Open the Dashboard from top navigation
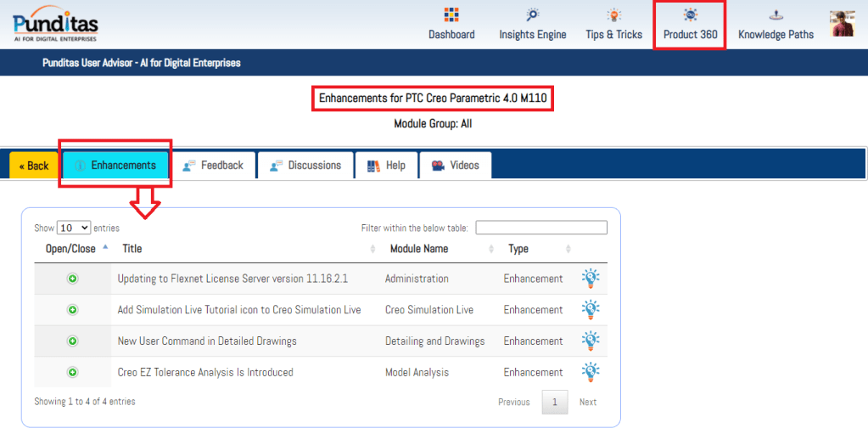 coord(451,25)
